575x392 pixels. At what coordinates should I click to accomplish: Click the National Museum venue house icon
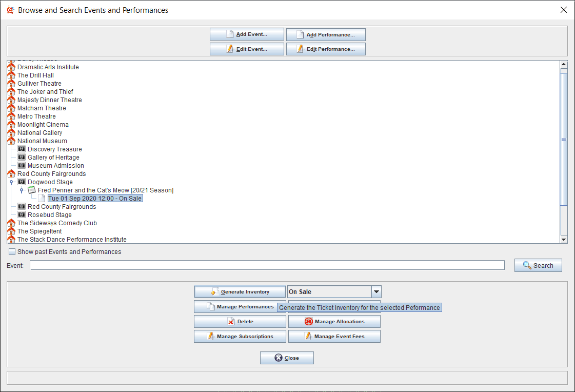tap(11, 141)
